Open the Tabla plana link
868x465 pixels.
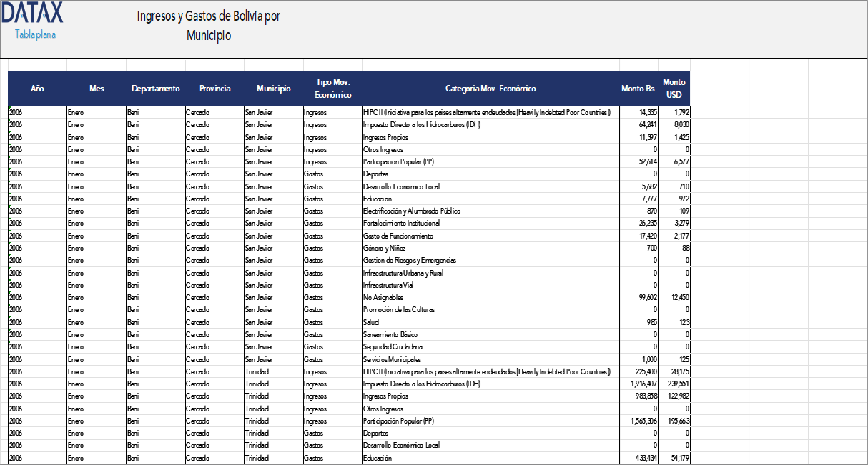click(x=34, y=33)
